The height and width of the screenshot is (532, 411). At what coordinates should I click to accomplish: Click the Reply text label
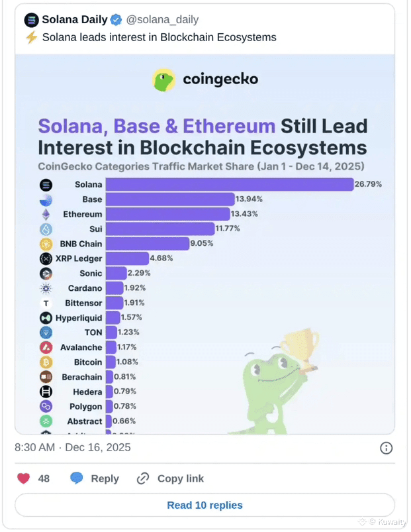(105, 478)
